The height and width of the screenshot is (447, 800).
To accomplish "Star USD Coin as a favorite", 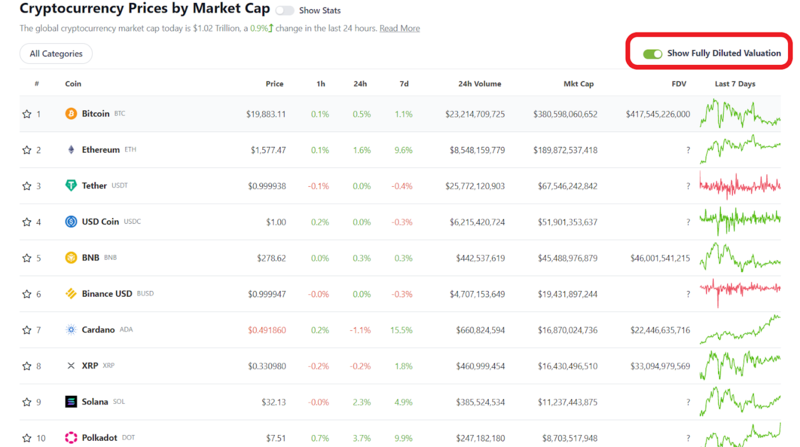I will [x=27, y=222].
